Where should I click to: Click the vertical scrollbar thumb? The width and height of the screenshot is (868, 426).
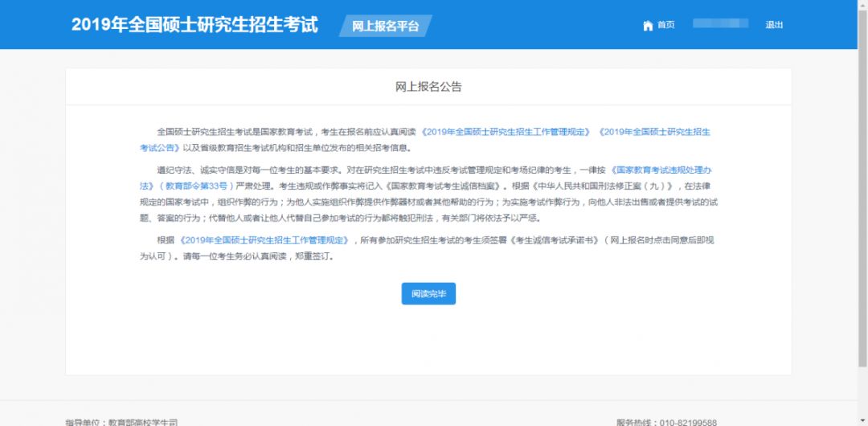coord(862,188)
